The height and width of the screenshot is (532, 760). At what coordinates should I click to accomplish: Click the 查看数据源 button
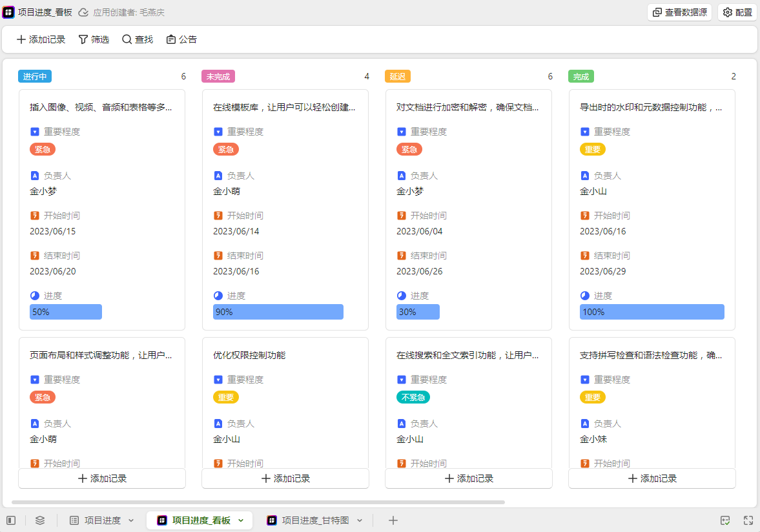(x=679, y=12)
